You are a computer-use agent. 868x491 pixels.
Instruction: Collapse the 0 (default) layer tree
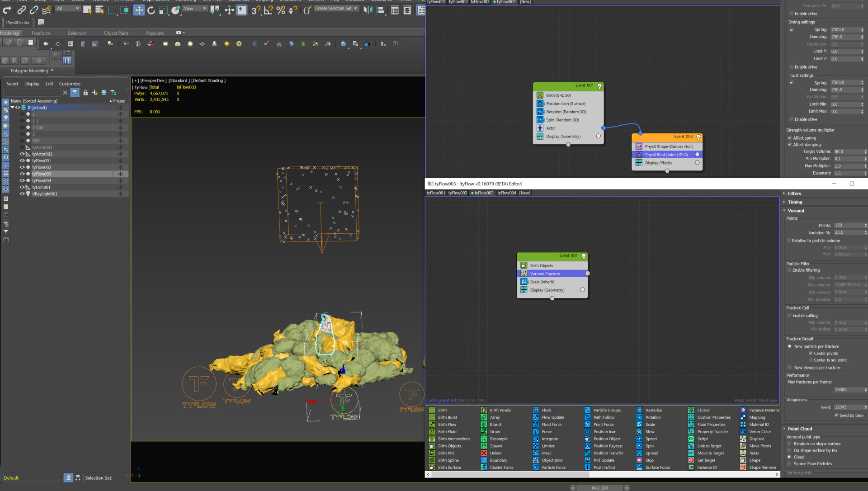13,108
